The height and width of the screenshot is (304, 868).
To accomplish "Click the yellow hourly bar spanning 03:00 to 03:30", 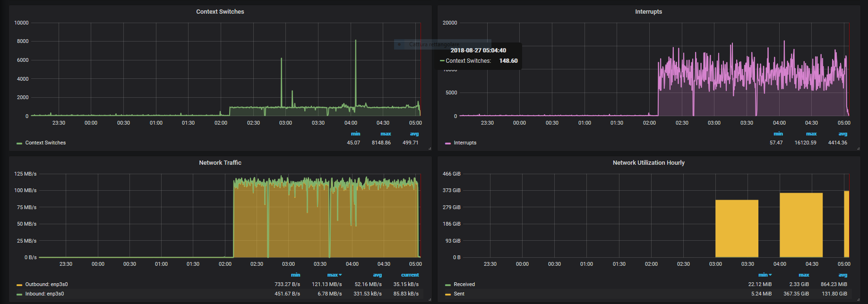I will [737, 228].
